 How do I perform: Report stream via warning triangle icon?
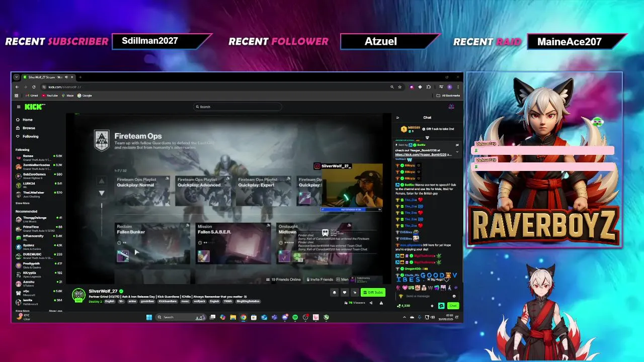(x=381, y=303)
